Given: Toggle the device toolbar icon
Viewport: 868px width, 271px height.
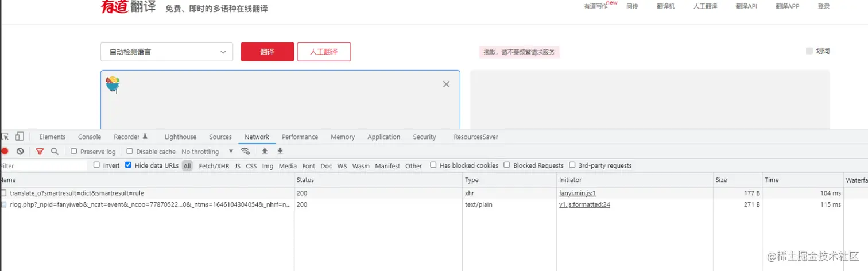Looking at the screenshot, I should point(20,137).
